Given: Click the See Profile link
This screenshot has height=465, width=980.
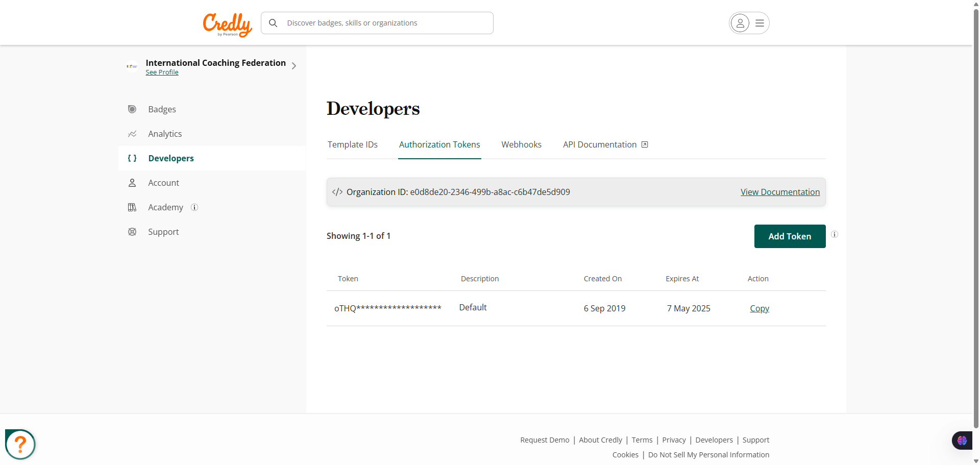Looking at the screenshot, I should [x=162, y=72].
